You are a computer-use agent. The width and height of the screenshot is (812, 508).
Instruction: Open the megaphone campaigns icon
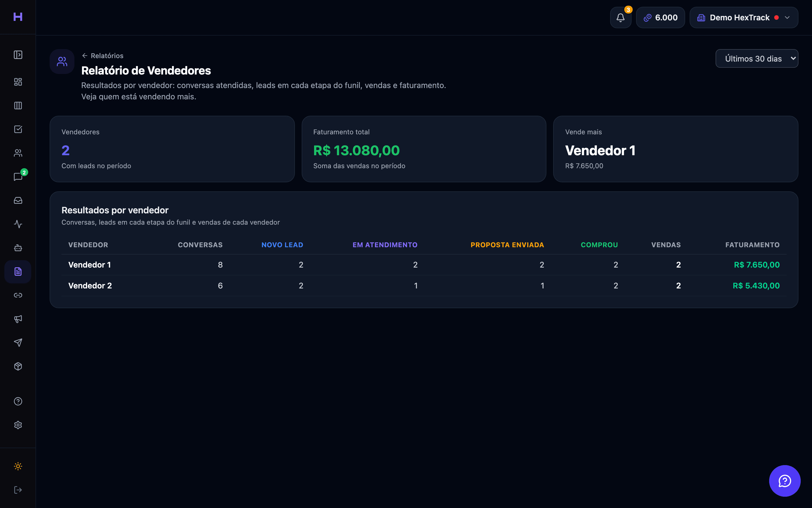pos(18,319)
